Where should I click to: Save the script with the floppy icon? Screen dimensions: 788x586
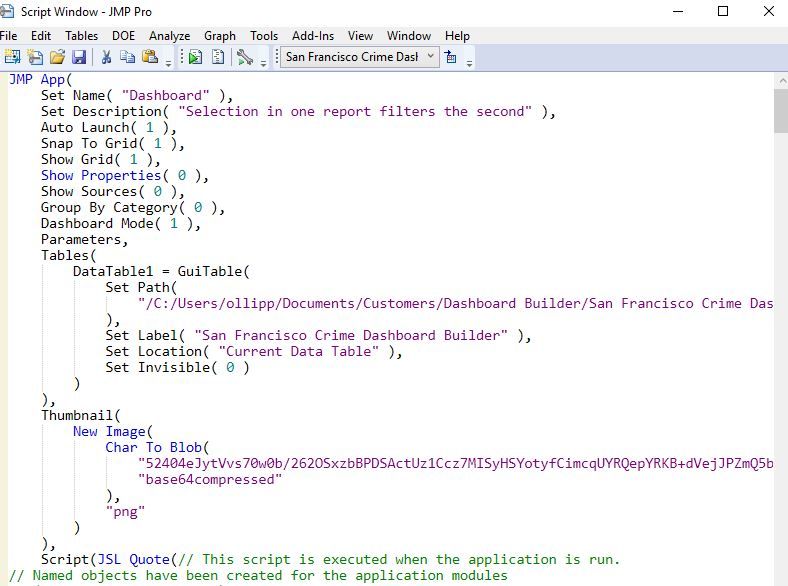click(79, 57)
